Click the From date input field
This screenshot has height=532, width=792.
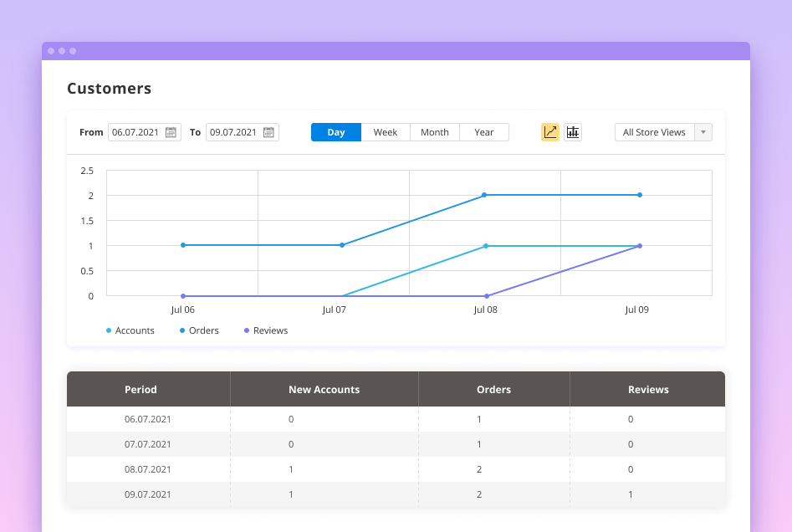136,132
